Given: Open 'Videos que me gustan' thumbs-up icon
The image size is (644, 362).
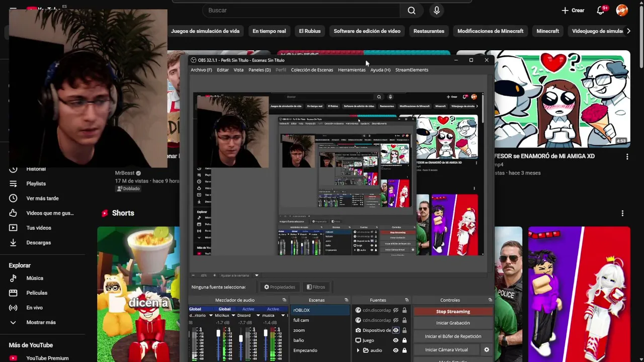Looking at the screenshot, I should click(x=13, y=213).
